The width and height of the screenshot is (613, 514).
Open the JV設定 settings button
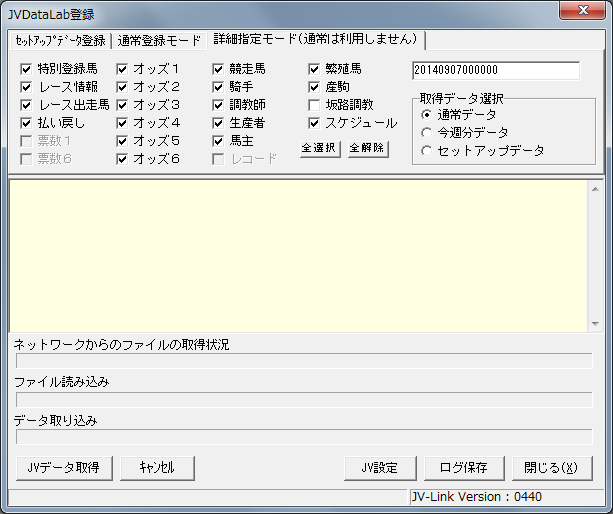[380, 468]
